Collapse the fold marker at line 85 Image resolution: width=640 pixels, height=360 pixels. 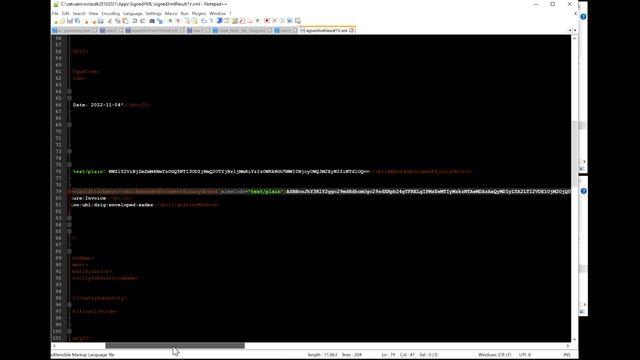click(x=69, y=231)
